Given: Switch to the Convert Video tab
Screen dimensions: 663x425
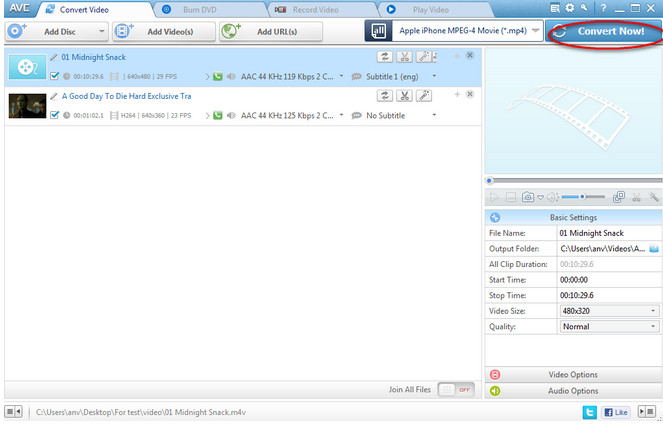Looking at the screenshot, I should tap(84, 9).
